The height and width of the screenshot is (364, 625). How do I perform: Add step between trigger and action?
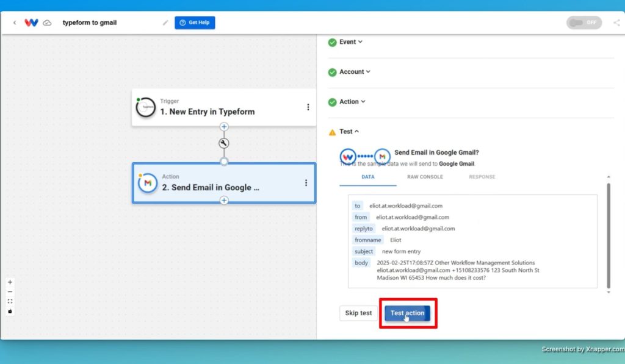224,127
